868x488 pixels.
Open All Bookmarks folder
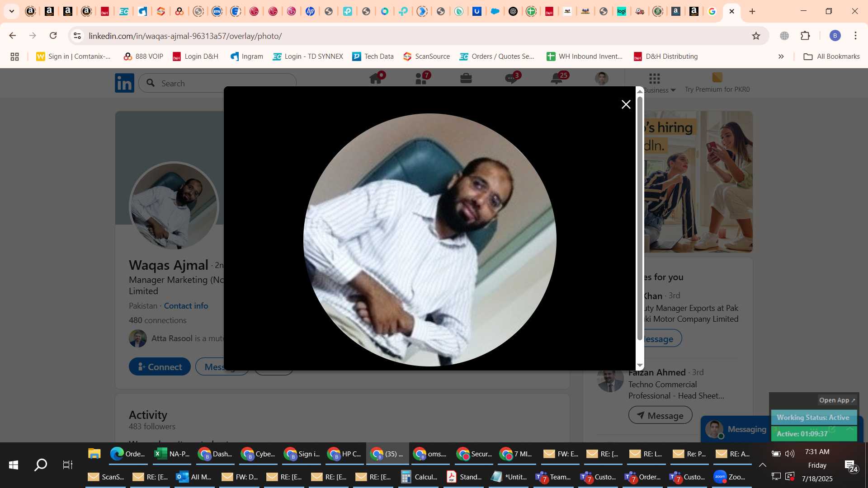pos(831,56)
